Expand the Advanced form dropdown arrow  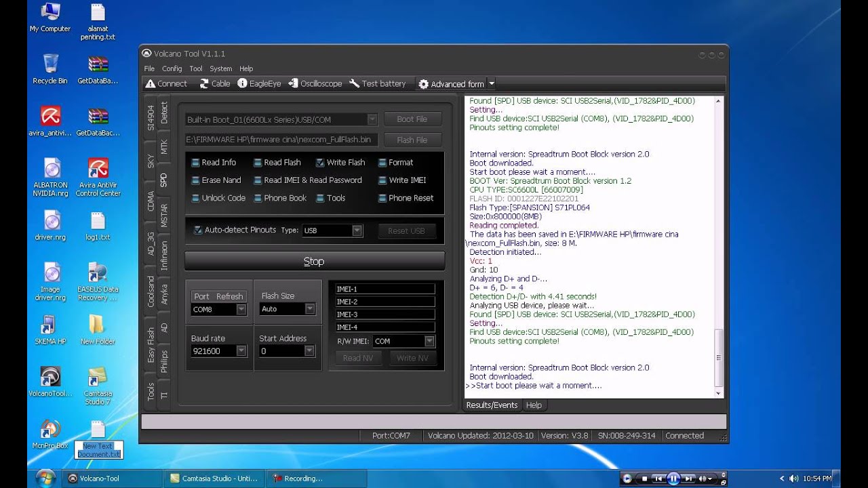coord(492,84)
